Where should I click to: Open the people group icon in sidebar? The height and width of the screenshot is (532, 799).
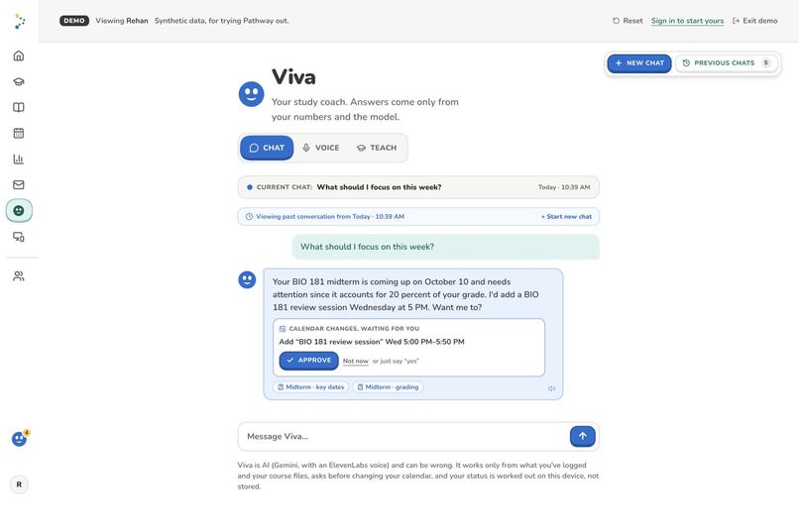[x=19, y=276]
